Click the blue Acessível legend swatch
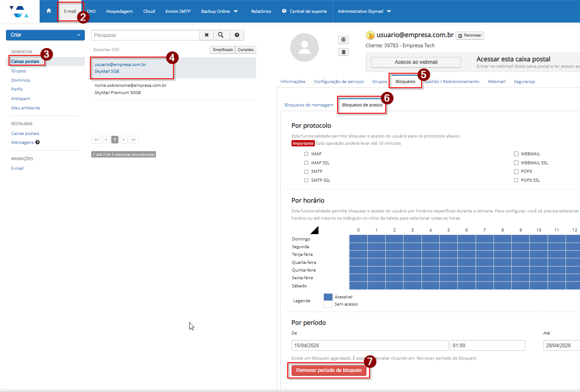 (x=328, y=297)
